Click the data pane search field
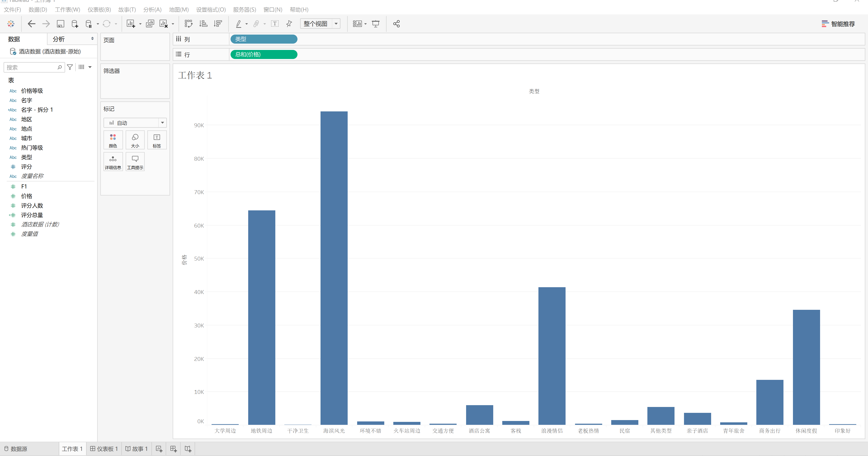Image resolution: width=868 pixels, height=456 pixels. [x=31, y=67]
